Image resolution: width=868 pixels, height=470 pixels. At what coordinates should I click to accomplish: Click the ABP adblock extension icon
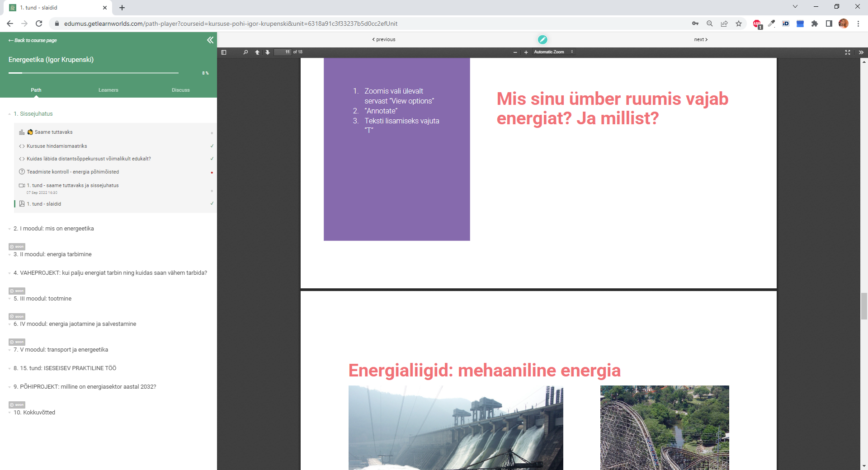[x=757, y=24]
